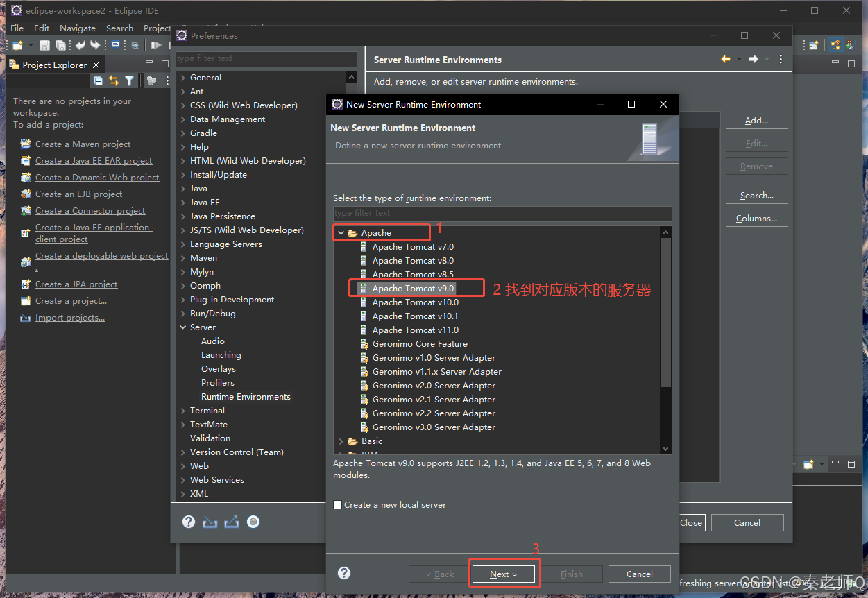868x598 pixels.
Task: Click the Preferences type filter text field
Action: coord(266,58)
